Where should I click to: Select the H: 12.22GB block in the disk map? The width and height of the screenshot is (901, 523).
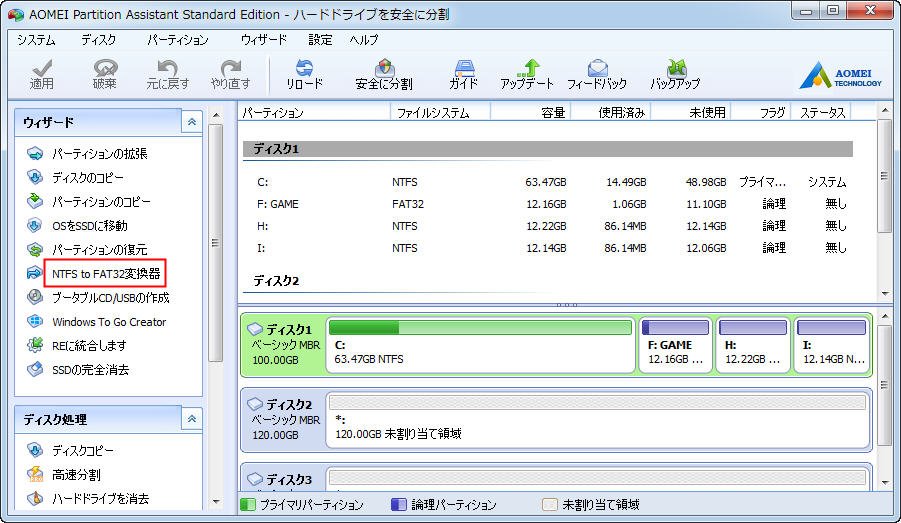click(x=753, y=345)
